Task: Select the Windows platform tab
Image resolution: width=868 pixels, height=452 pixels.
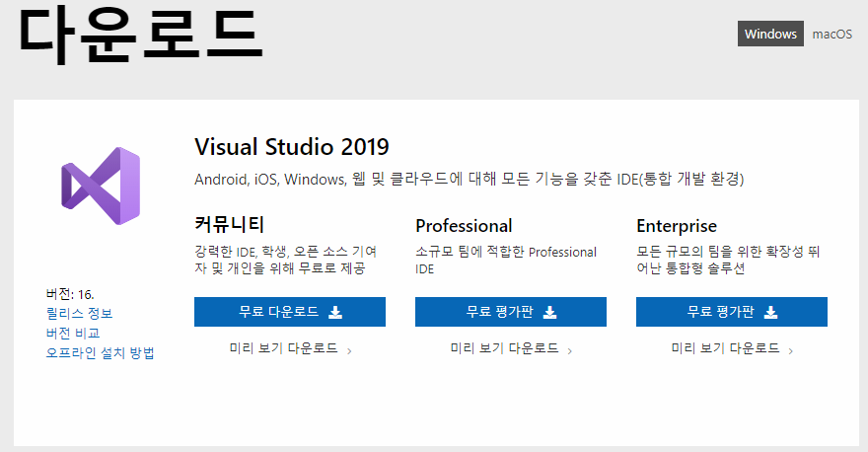Action: [770, 34]
